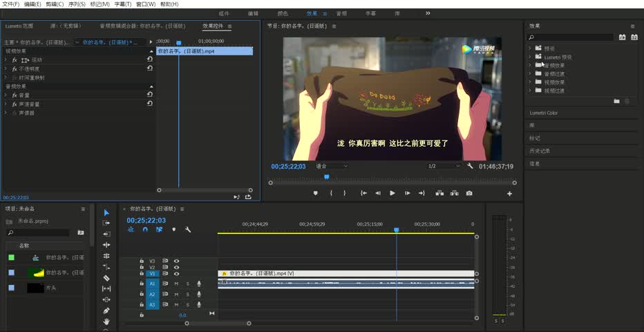The width and height of the screenshot is (644, 332).
Task: Toggle V3 track output eye
Action: (x=177, y=261)
